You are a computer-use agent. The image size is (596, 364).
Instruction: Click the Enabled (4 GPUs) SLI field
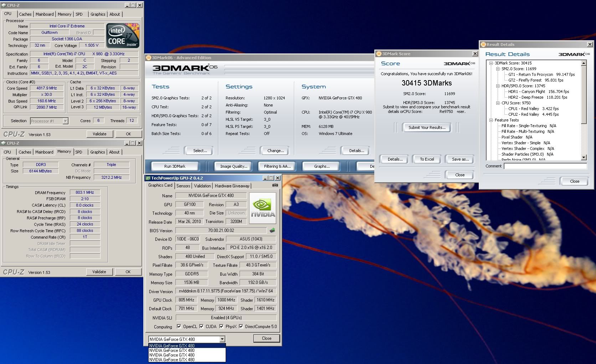tap(226, 318)
